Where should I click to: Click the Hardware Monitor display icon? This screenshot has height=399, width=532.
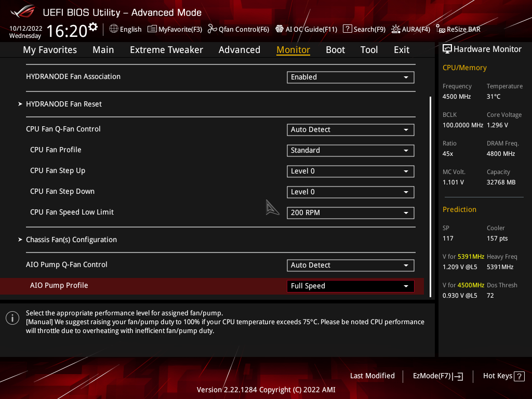(447, 49)
